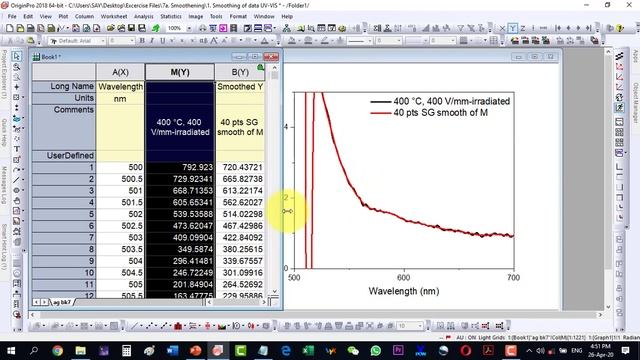640x360 pixels.
Task: Select column B(Y) header
Action: (x=240, y=72)
